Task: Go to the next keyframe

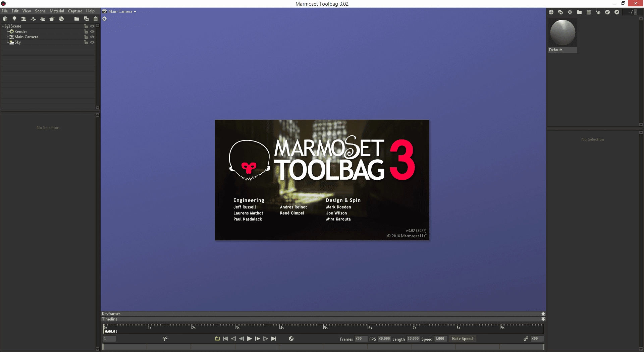Action: pos(266,339)
